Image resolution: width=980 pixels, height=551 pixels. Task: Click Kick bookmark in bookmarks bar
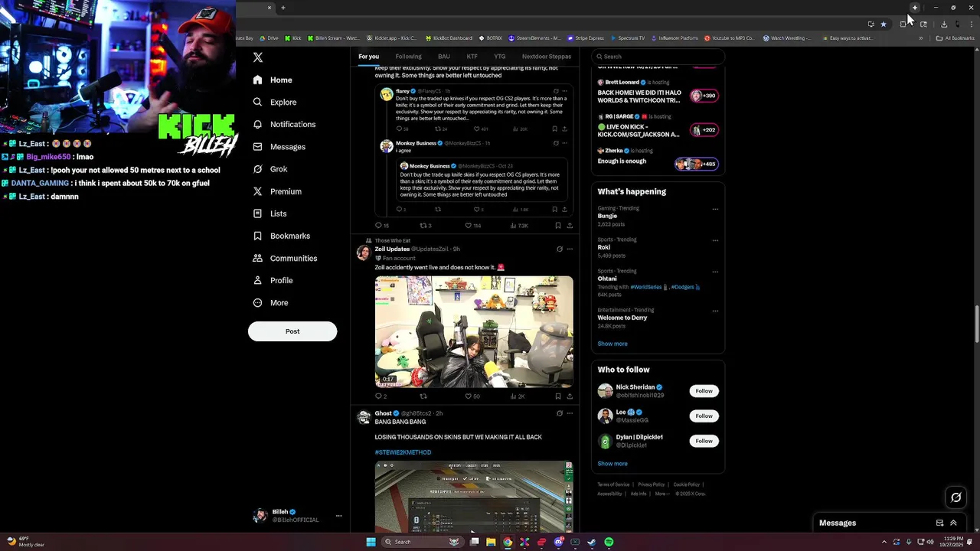(293, 37)
